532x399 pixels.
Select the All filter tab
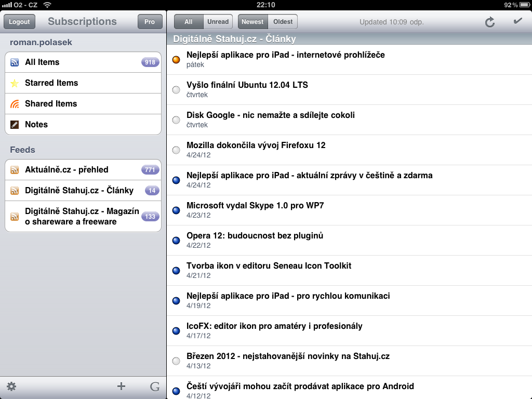click(189, 22)
